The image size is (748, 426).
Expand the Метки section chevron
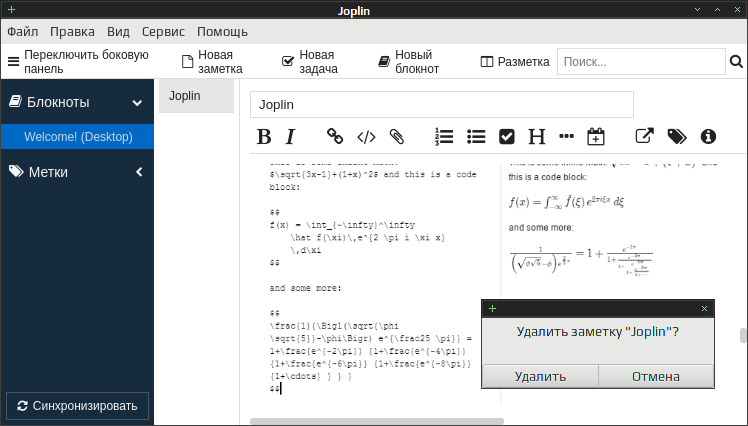pos(139,172)
